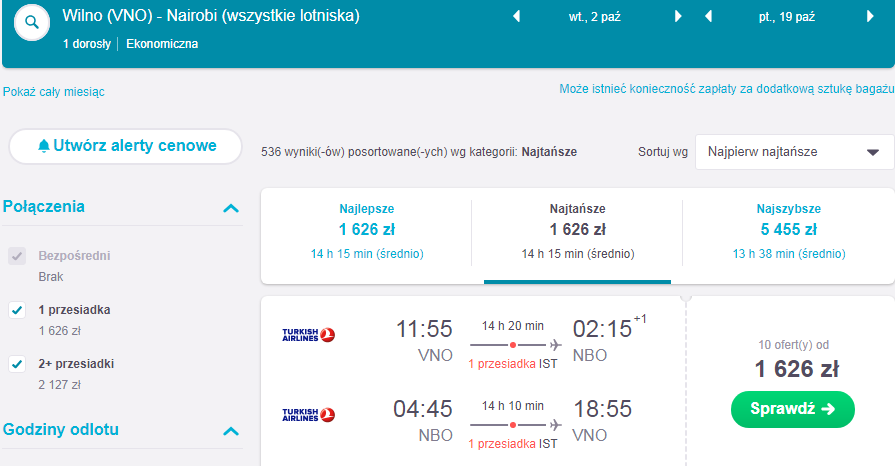Click the Turkish Airlines logo on return flight

tap(308, 415)
